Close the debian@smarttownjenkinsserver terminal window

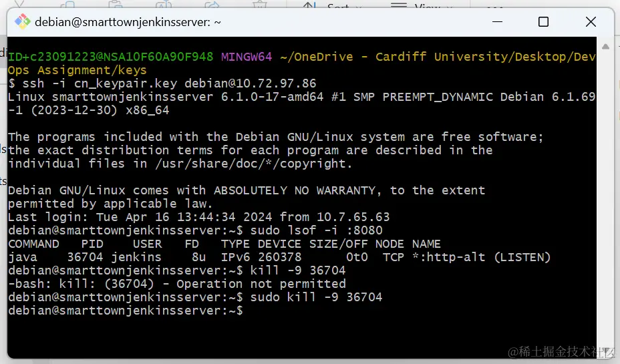coord(591,22)
